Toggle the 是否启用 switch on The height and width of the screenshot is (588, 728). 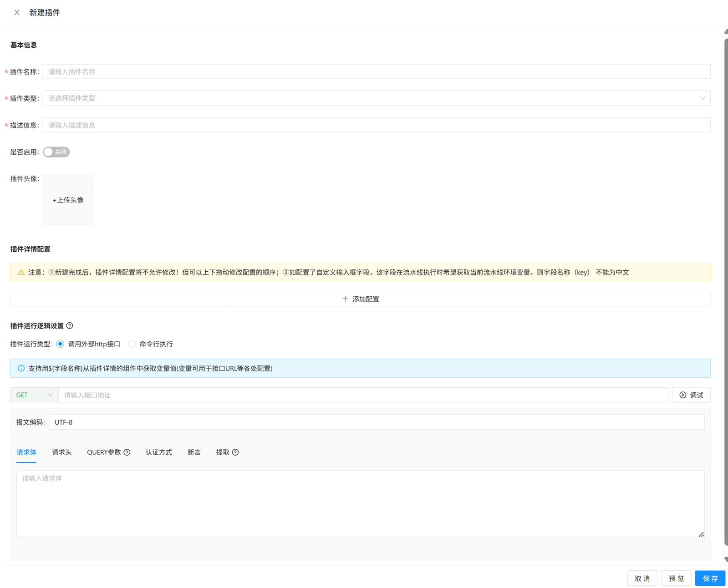coord(56,152)
